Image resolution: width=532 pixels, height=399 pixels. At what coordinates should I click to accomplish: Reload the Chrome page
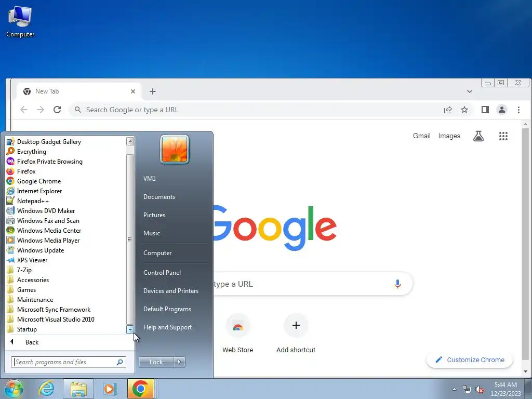(57, 110)
